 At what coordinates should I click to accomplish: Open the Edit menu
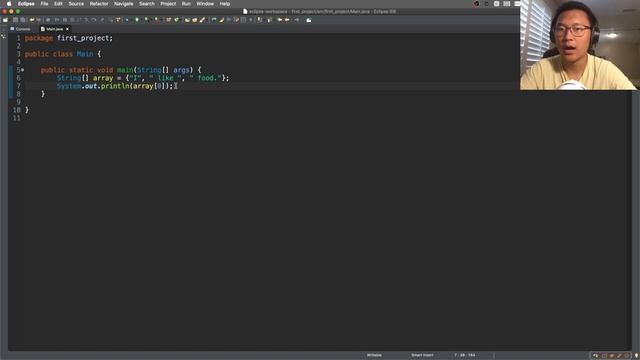[58, 4]
